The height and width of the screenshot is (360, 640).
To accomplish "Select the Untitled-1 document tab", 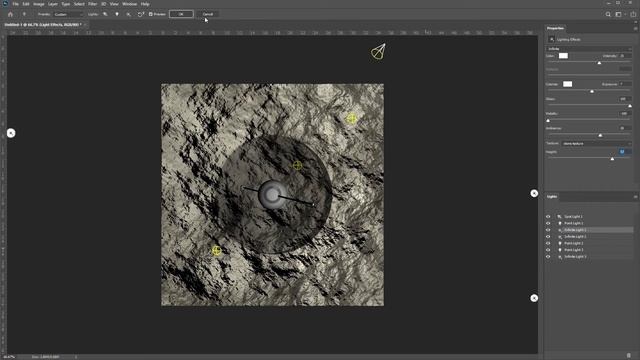I will point(43,24).
